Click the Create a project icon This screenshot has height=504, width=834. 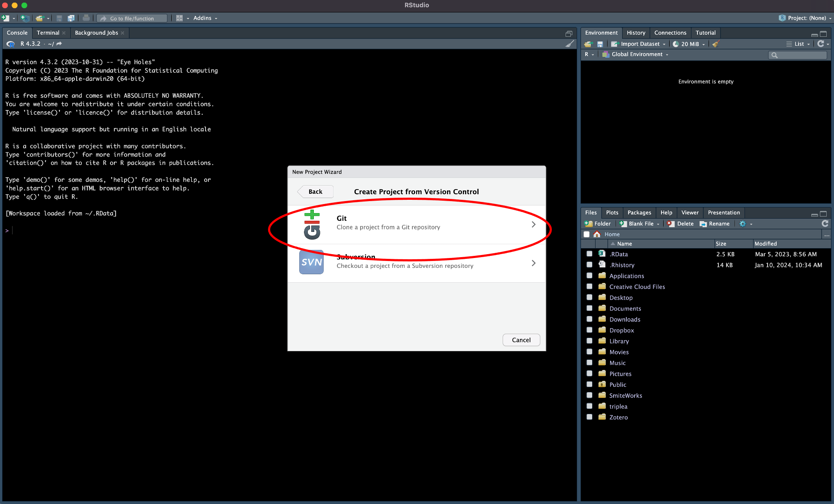[x=25, y=18]
